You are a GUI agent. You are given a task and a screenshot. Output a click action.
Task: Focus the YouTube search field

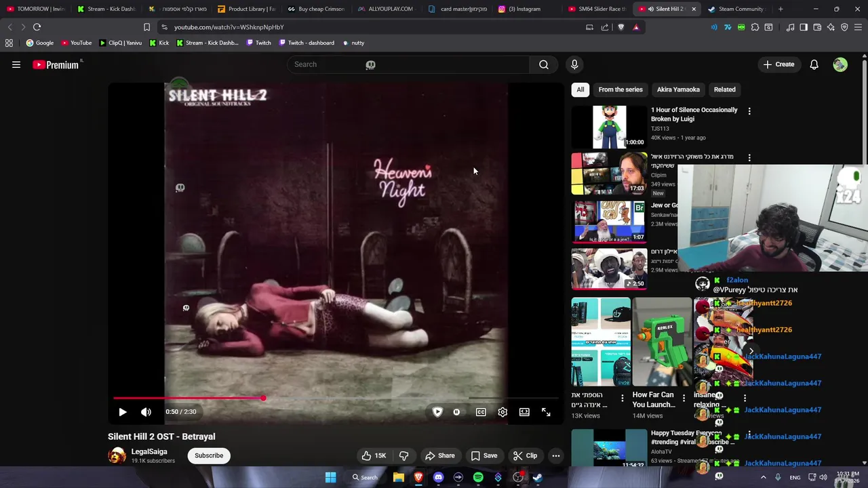coord(408,64)
